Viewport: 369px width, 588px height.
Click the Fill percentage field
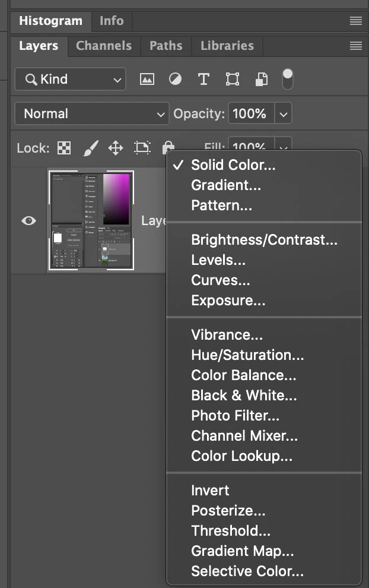252,144
